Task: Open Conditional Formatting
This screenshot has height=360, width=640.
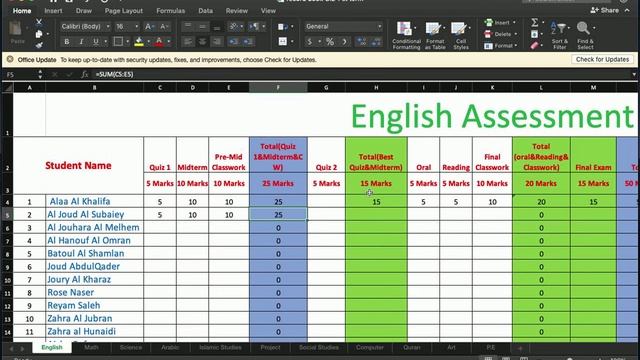Action: [406, 36]
